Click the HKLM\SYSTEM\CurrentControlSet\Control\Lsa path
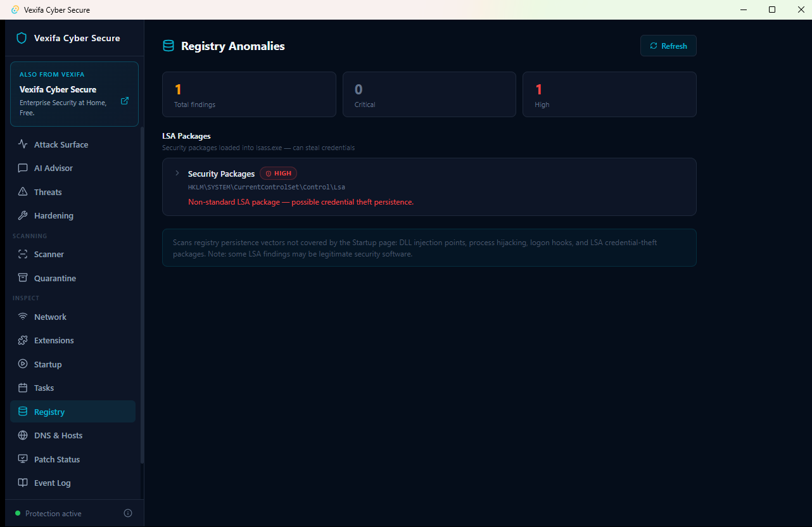Image resolution: width=812 pixels, height=527 pixels. [267, 187]
